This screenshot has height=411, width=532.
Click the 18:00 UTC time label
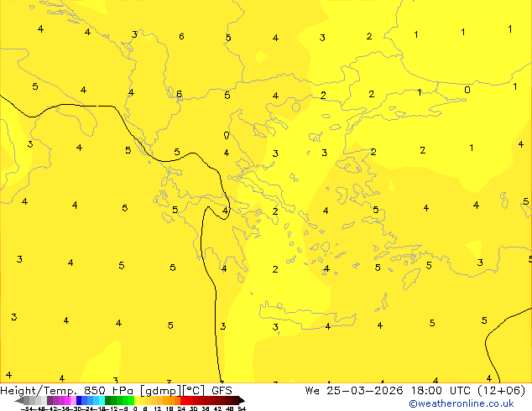[x=441, y=391]
